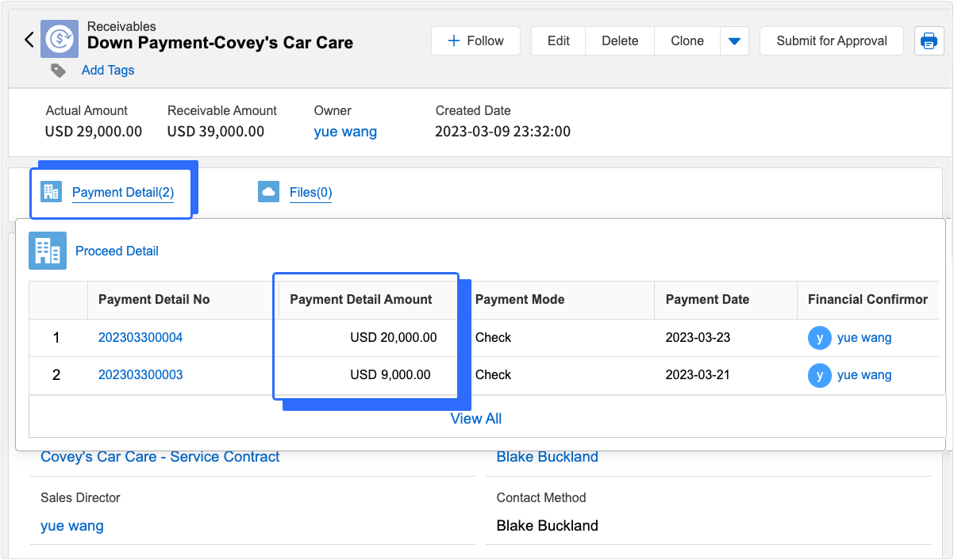
Task: Click the Proceed Detail building icon
Action: click(48, 251)
